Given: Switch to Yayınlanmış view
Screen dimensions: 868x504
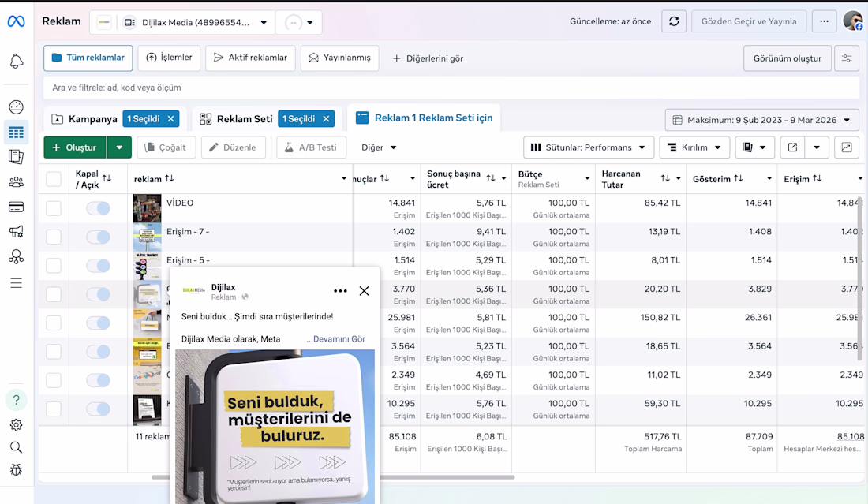Looking at the screenshot, I should pyautogui.click(x=339, y=58).
